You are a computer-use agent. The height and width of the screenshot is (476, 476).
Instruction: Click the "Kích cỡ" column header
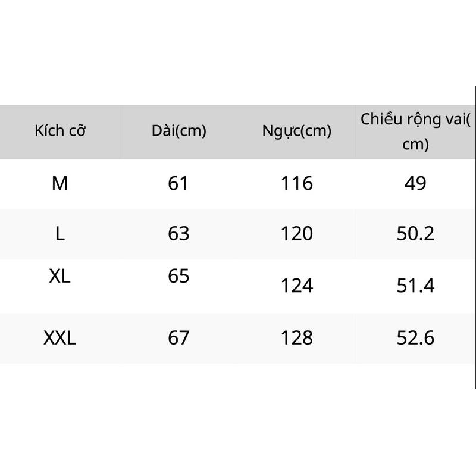(x=60, y=131)
